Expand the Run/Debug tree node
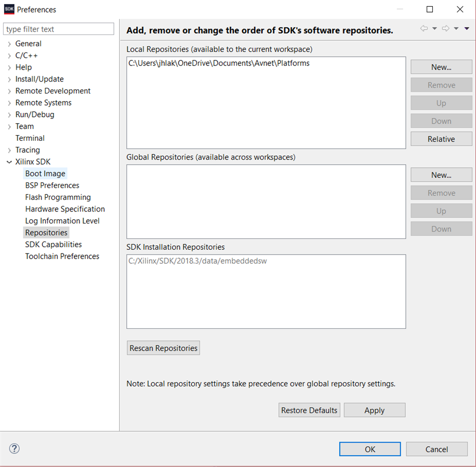The image size is (476, 467). (9, 115)
